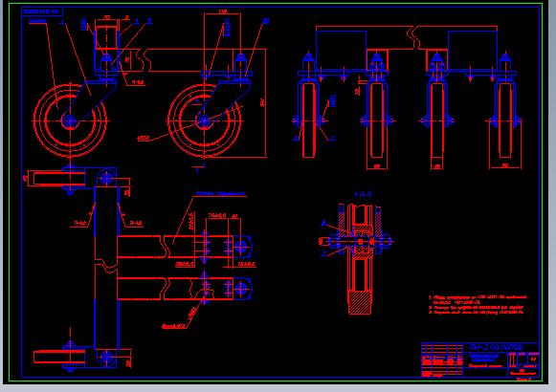Screen dimensions: 556x392
Task: Click the rightmost wheel in the front view
Action: 505,120
